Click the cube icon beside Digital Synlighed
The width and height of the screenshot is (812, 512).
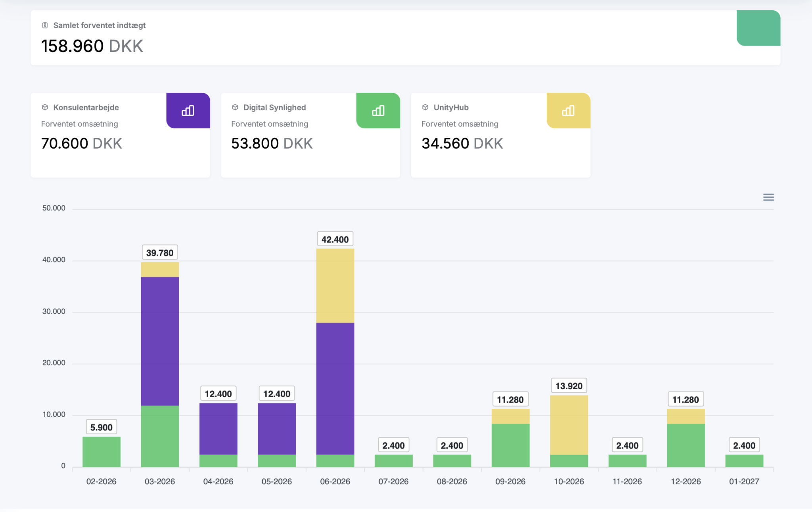pyautogui.click(x=235, y=107)
